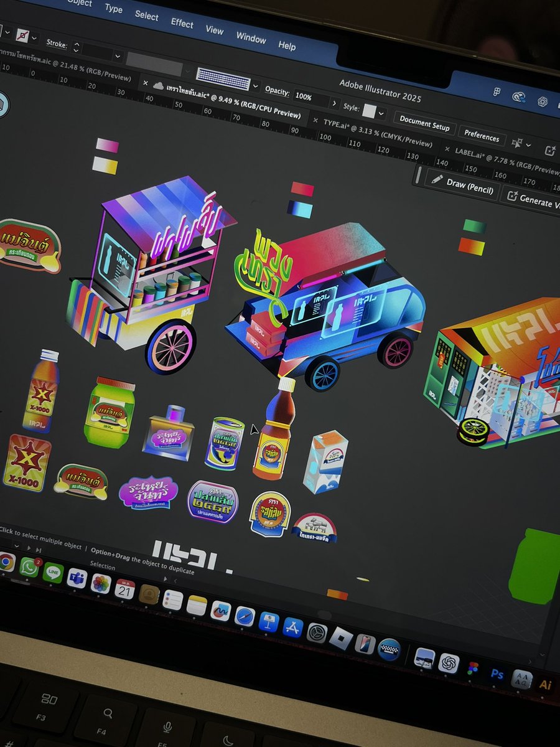Click the Document Setup button
This screenshot has width=560, height=747.
coord(424,123)
